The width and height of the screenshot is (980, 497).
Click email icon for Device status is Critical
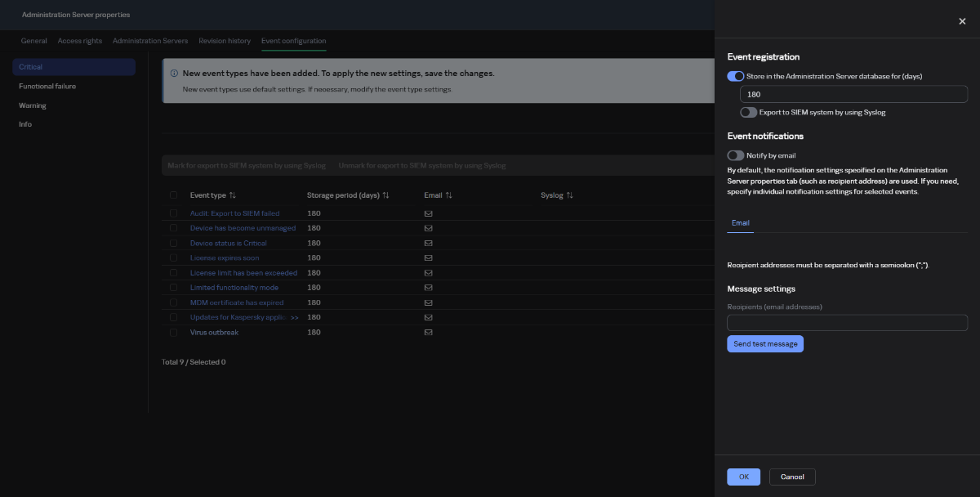428,244
